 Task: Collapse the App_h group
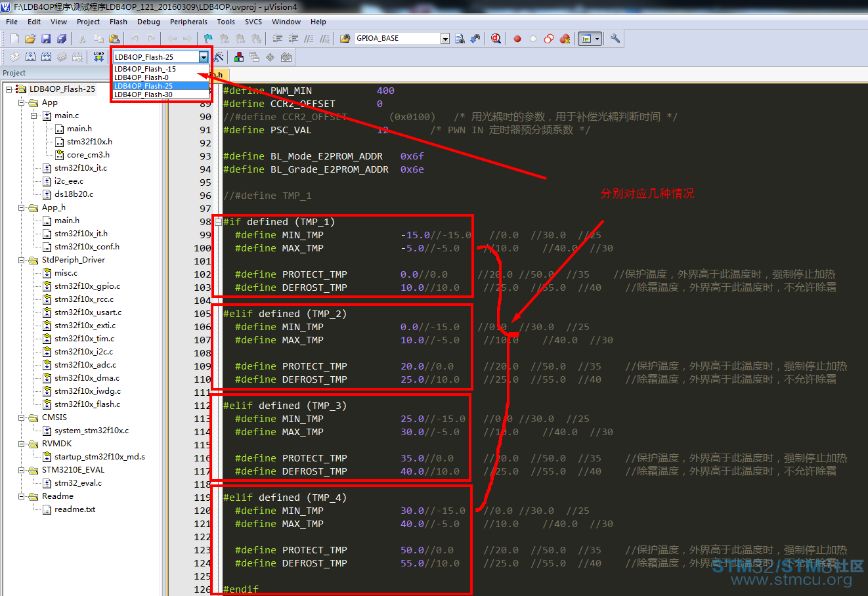tap(22, 207)
